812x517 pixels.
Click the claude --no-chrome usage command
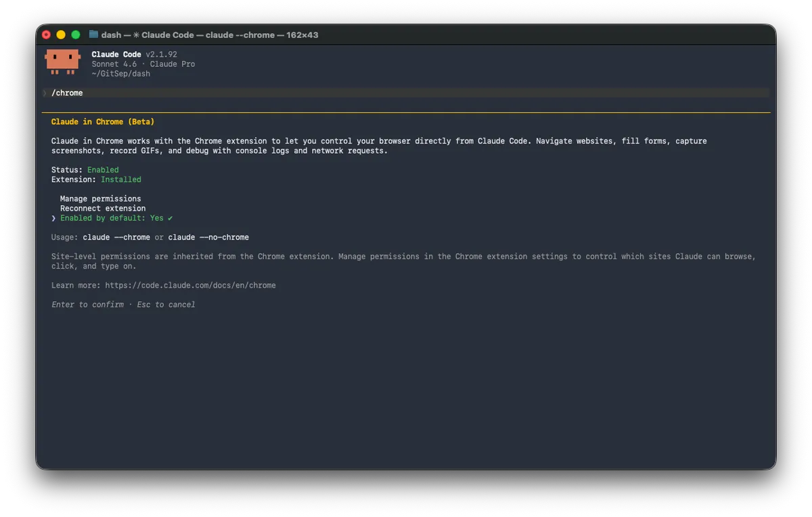(208, 238)
